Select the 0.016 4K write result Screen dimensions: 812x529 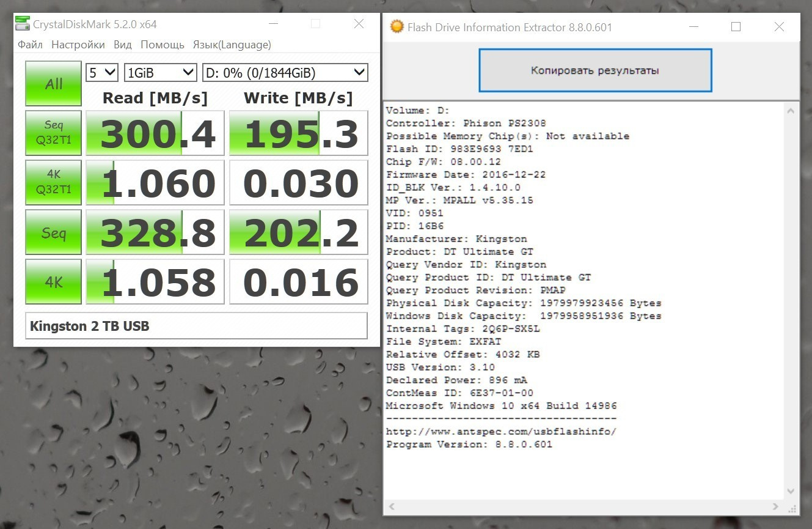pyautogui.click(x=299, y=282)
